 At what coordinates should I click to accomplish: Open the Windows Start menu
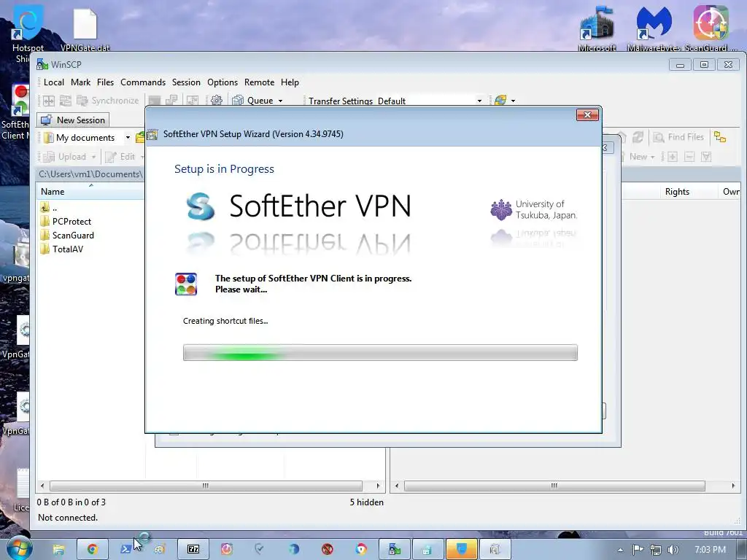click(x=19, y=548)
